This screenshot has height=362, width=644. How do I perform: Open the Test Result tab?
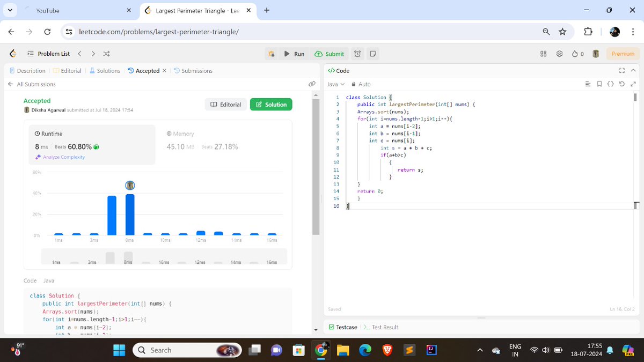381,327
